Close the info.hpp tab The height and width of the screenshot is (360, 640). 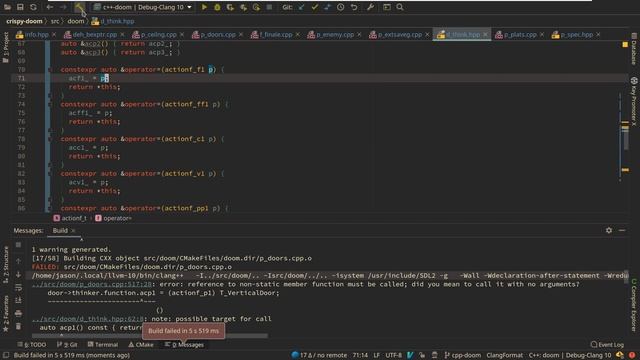click(54, 35)
